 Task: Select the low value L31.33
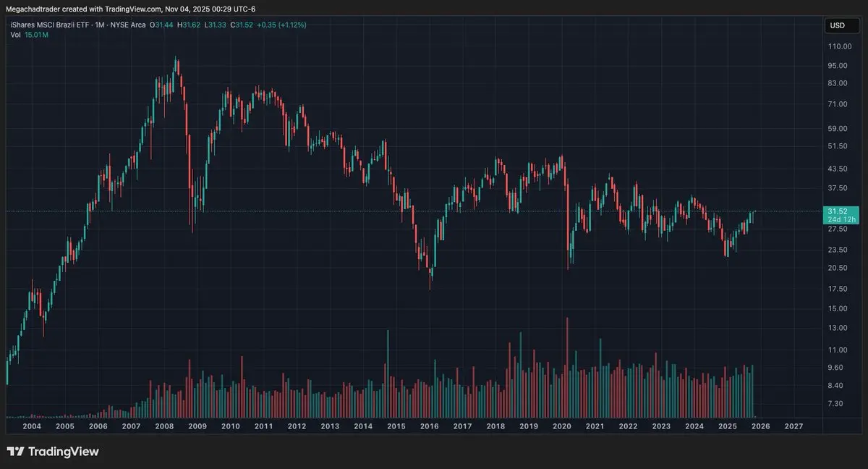[216, 25]
